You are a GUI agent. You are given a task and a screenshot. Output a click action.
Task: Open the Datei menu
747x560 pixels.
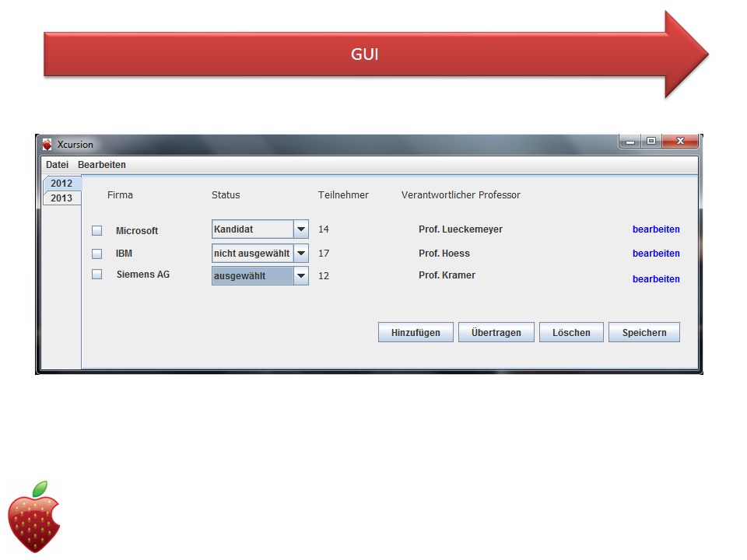[x=57, y=165]
